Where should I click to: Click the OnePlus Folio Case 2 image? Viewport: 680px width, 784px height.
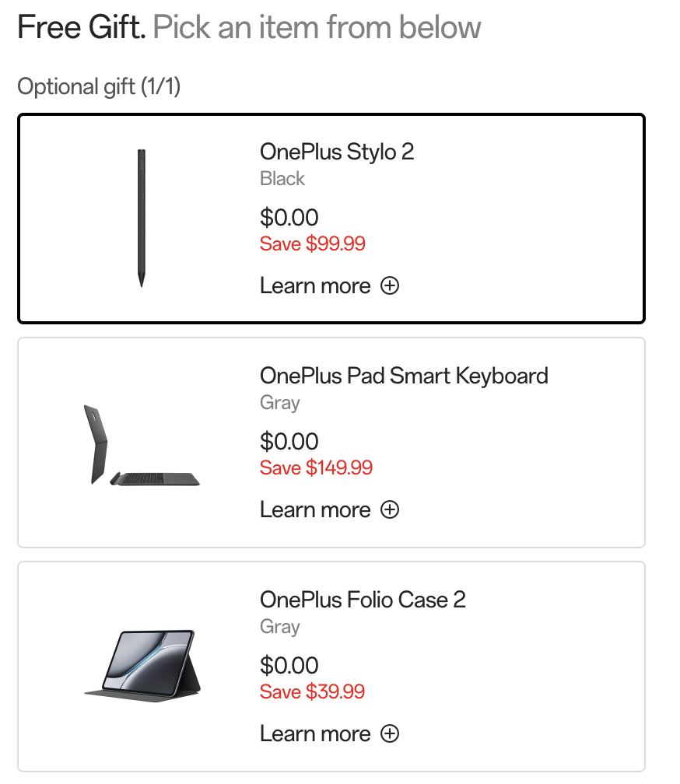click(142, 666)
